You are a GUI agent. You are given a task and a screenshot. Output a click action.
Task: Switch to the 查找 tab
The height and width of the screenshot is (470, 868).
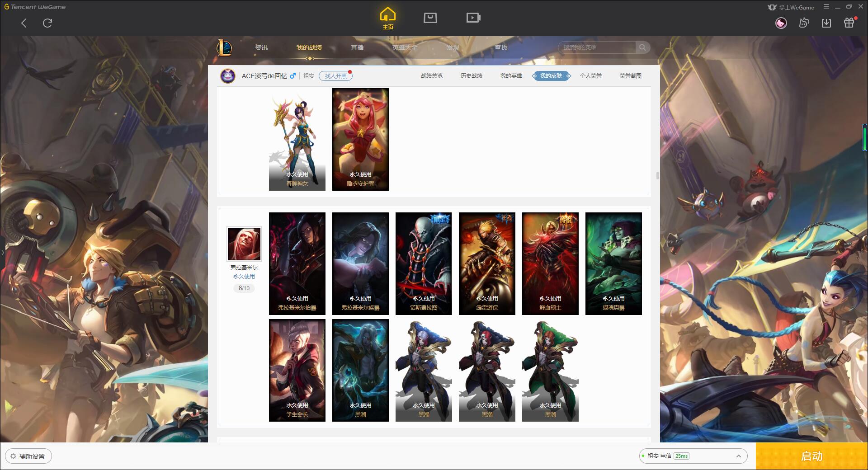[501, 47]
